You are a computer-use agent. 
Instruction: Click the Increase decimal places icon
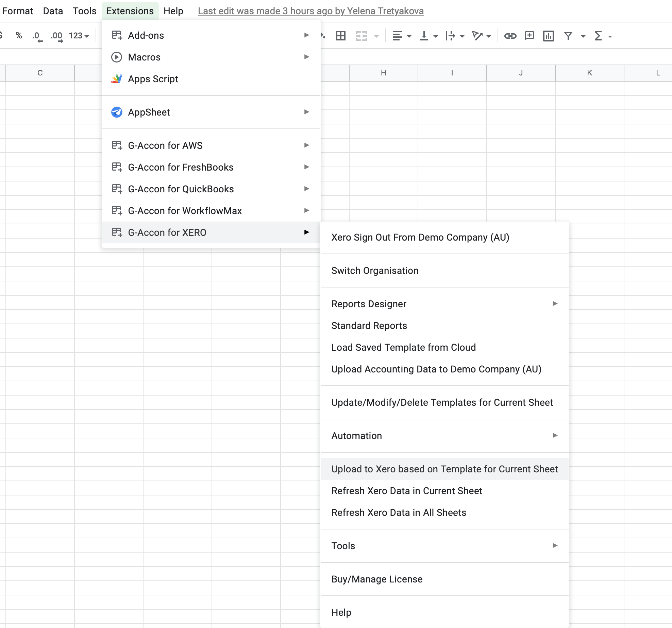click(56, 36)
